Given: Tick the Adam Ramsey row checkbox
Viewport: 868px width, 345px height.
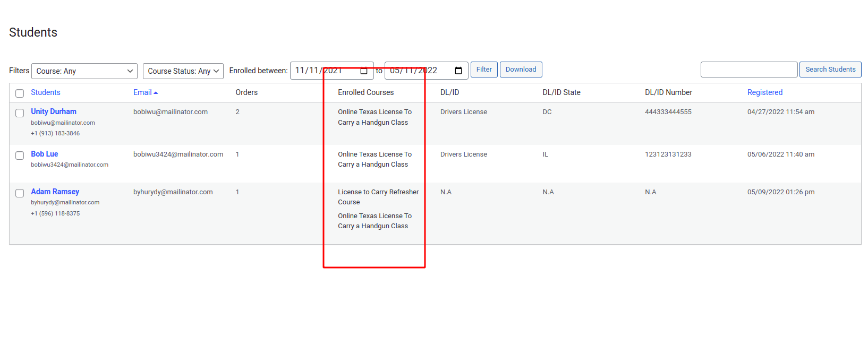Looking at the screenshot, I should pyautogui.click(x=20, y=193).
